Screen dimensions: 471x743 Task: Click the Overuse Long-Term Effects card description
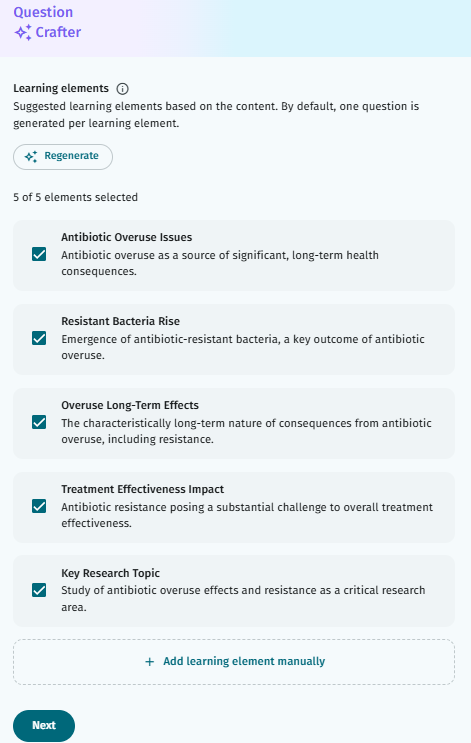click(246, 431)
